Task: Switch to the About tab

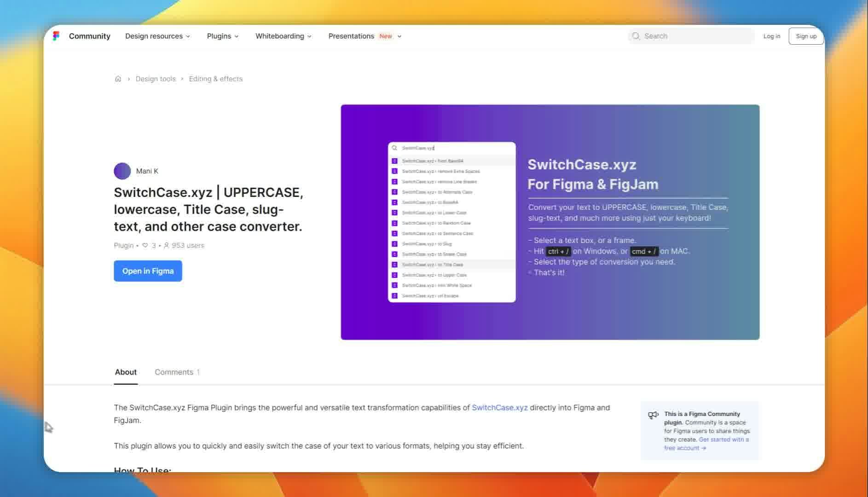Action: pyautogui.click(x=126, y=372)
